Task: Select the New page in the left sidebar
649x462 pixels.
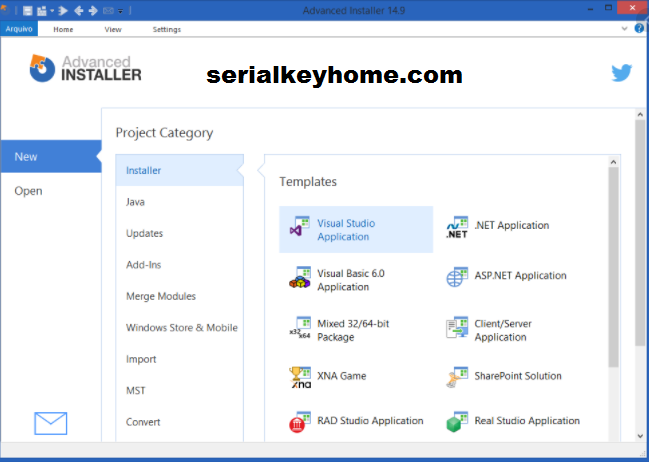Action: point(51,156)
